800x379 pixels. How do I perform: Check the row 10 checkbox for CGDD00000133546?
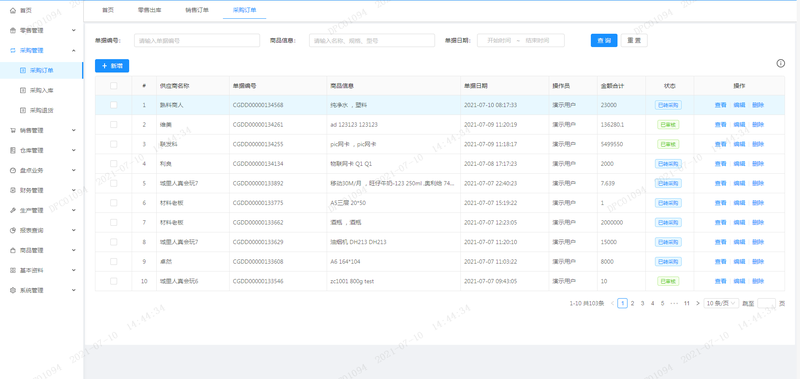click(113, 281)
